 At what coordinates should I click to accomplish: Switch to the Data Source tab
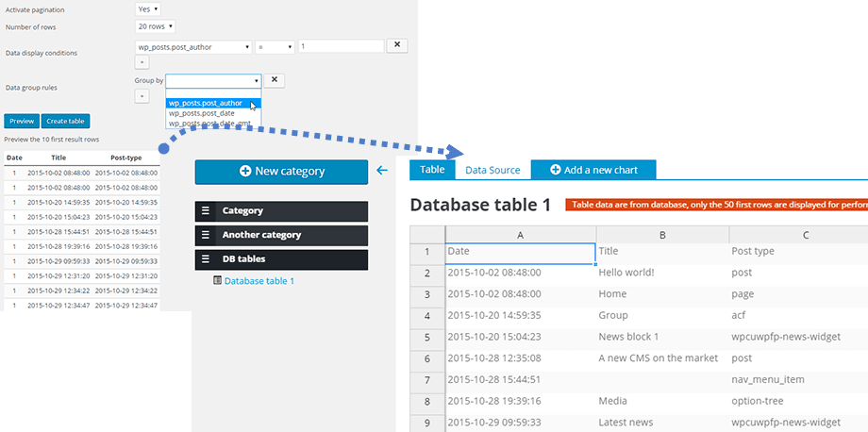coord(492,170)
